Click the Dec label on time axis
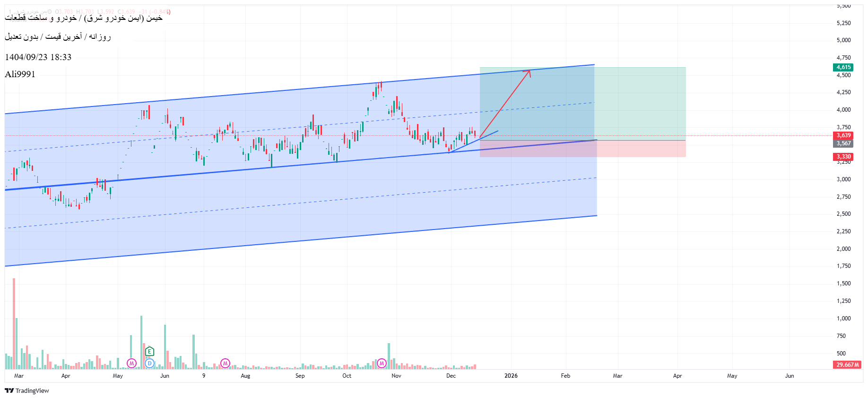Viewport: 868px width, 399px height. click(451, 376)
